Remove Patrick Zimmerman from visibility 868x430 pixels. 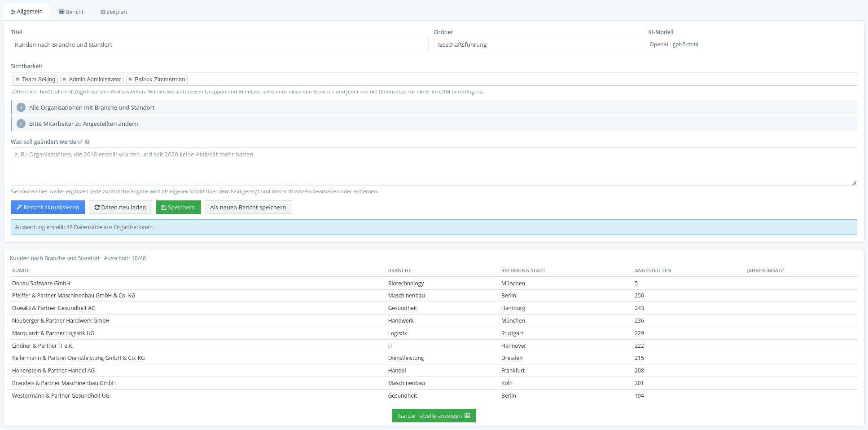coord(130,80)
